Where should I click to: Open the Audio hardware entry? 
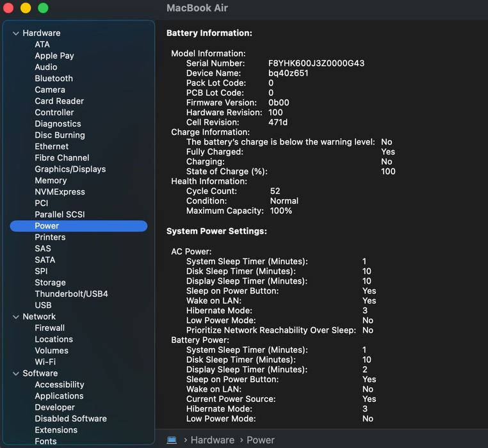tap(46, 67)
